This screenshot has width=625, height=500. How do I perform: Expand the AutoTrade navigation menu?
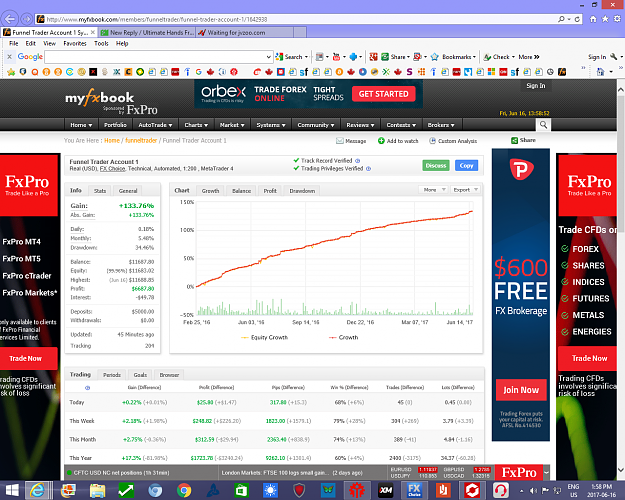[x=155, y=125]
